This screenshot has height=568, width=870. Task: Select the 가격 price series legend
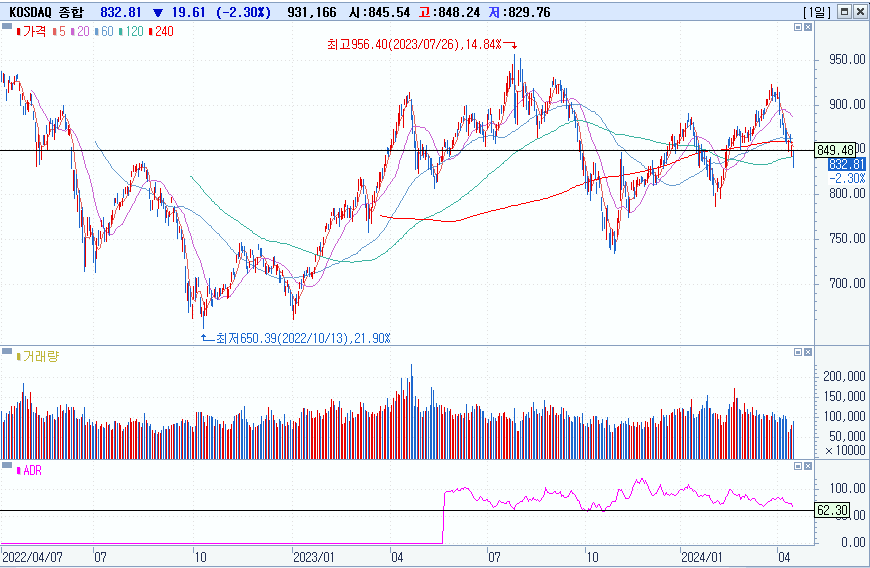point(34,32)
